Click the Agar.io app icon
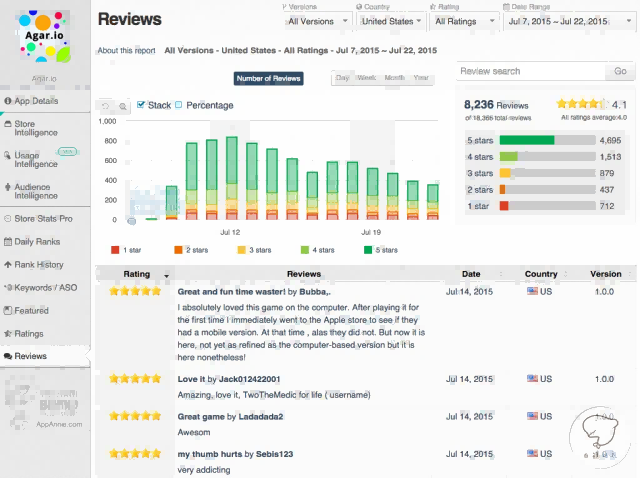This screenshot has height=478, width=640. click(44, 36)
